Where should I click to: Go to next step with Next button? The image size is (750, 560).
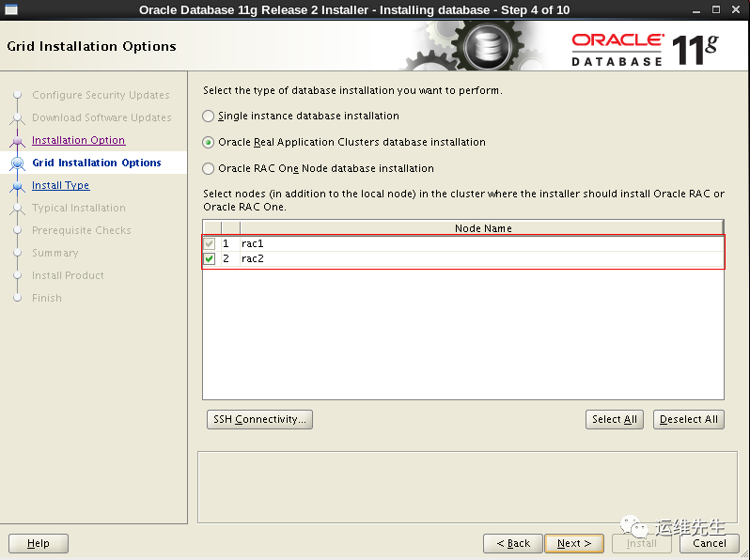(x=574, y=543)
